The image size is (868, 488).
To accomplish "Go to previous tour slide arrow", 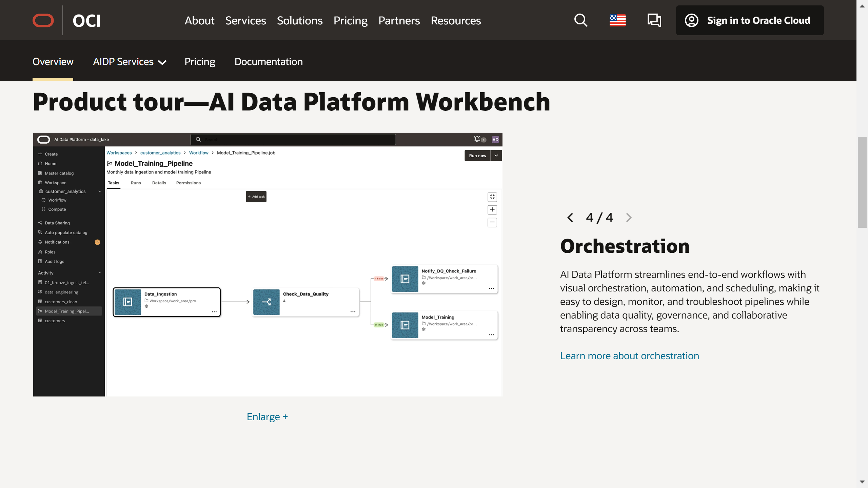I will [x=570, y=218].
